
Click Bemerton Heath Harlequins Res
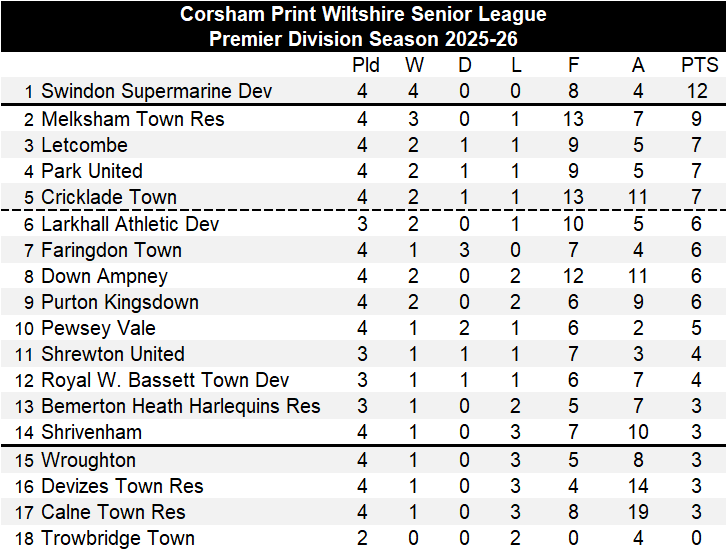(180, 406)
